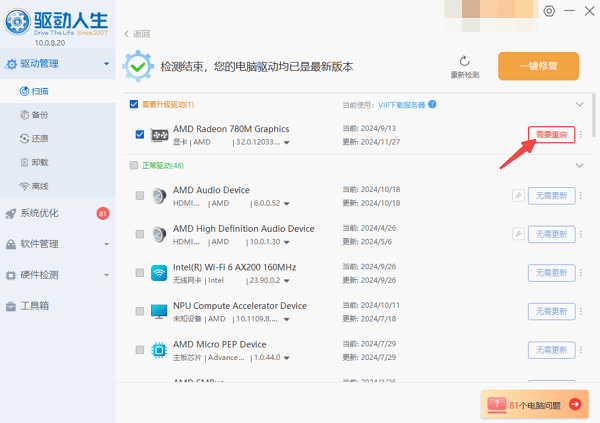Viewport: 600px width, 423px height.
Task: Click AMD Audio Device speaker icon
Action: click(158, 196)
